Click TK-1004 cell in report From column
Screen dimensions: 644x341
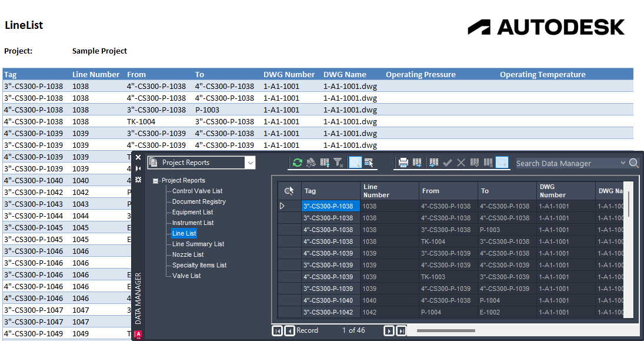pos(141,122)
